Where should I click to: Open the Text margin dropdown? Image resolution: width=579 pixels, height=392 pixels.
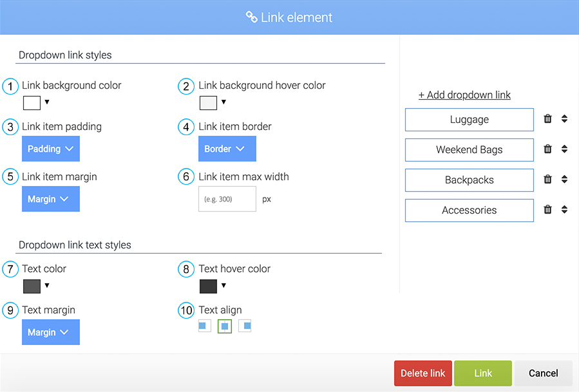[50, 332]
